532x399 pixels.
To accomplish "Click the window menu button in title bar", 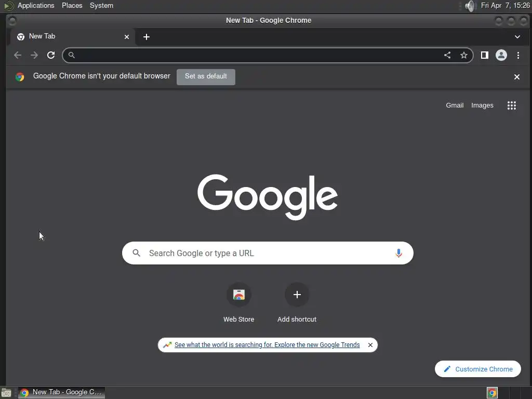I will pyautogui.click(x=12, y=21).
